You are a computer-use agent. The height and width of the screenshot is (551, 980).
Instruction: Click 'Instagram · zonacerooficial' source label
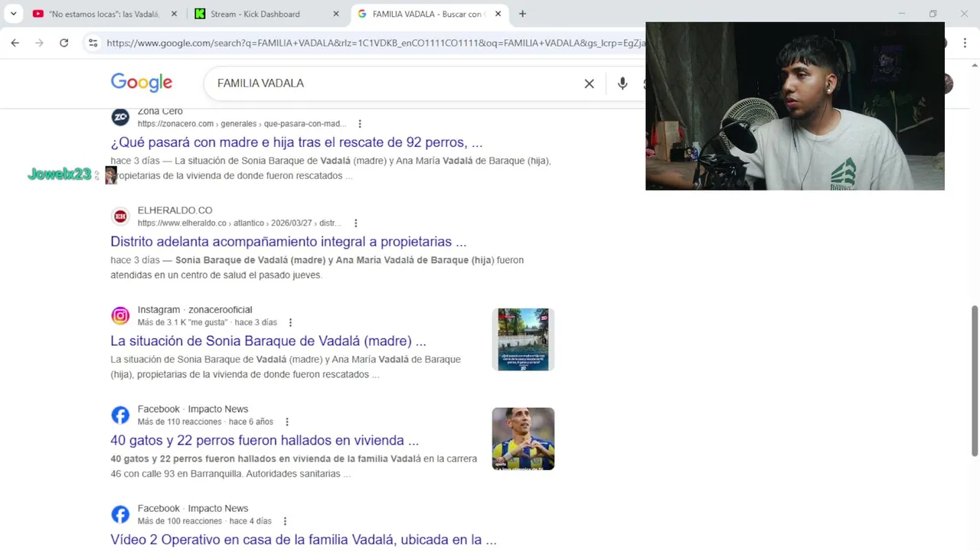194,310
